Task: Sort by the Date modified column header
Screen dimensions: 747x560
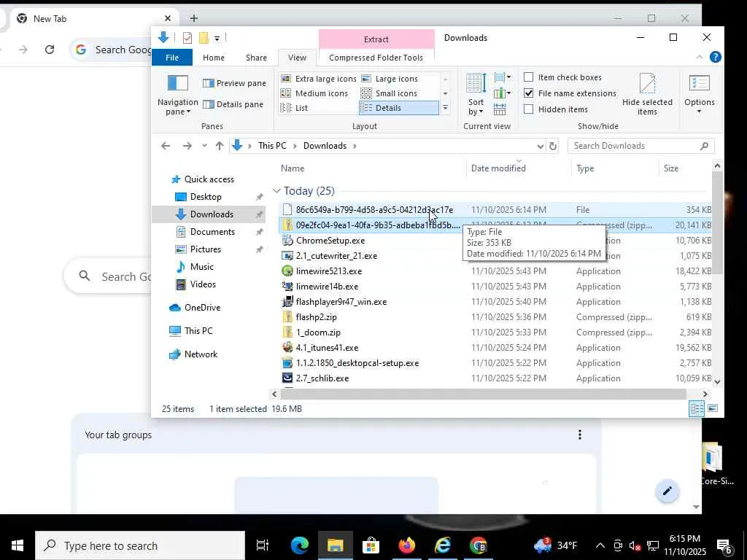Action: click(x=519, y=168)
